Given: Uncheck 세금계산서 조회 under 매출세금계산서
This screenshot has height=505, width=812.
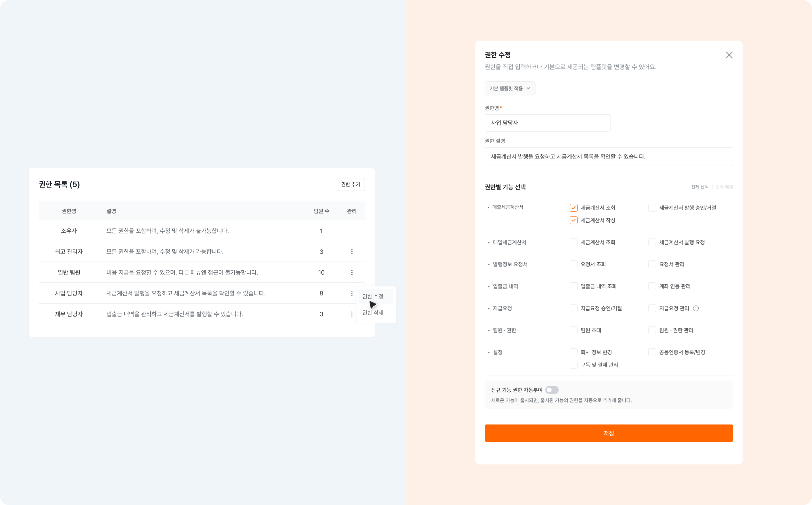Looking at the screenshot, I should (x=573, y=208).
